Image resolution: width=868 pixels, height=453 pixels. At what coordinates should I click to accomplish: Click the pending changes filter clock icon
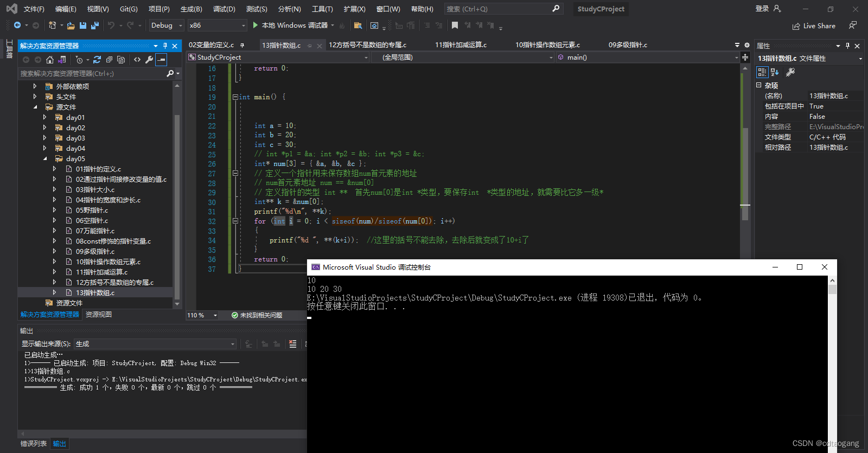[79, 60]
